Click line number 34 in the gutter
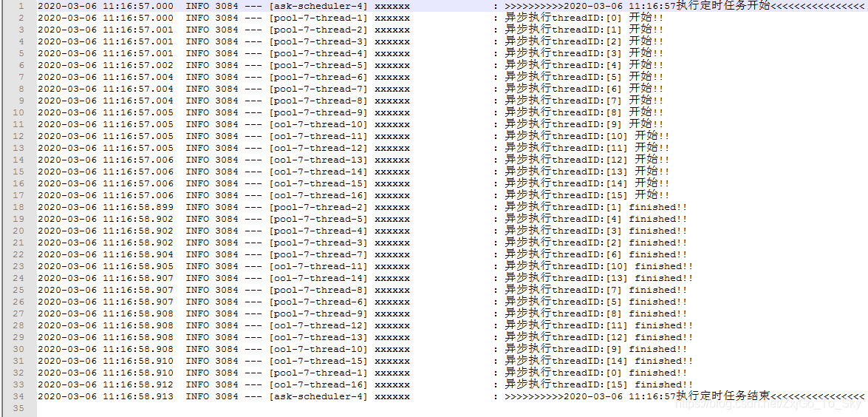The width and height of the screenshot is (868, 417). pyautogui.click(x=18, y=396)
